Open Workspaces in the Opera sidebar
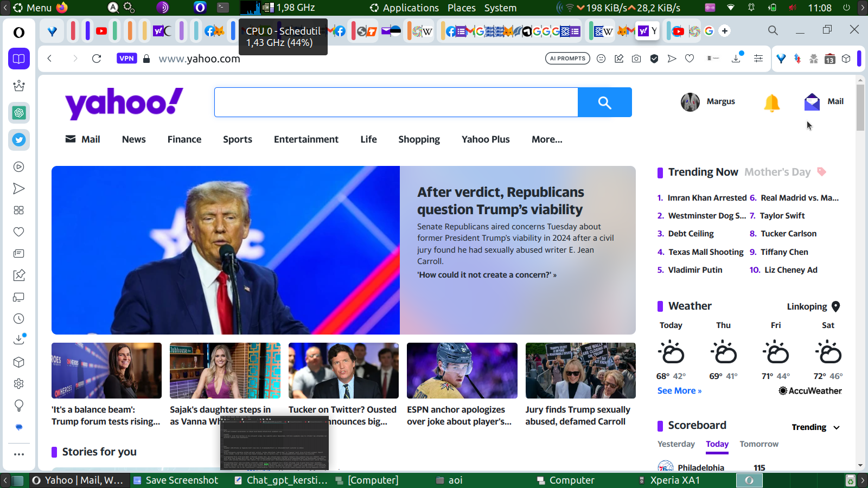868x488 pixels. click(19, 59)
